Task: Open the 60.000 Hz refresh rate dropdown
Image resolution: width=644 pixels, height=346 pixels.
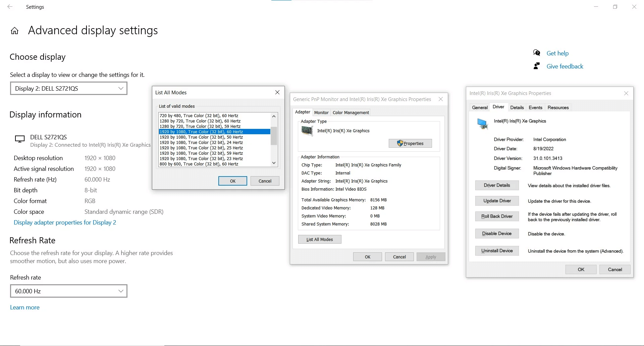Action: [x=69, y=291]
